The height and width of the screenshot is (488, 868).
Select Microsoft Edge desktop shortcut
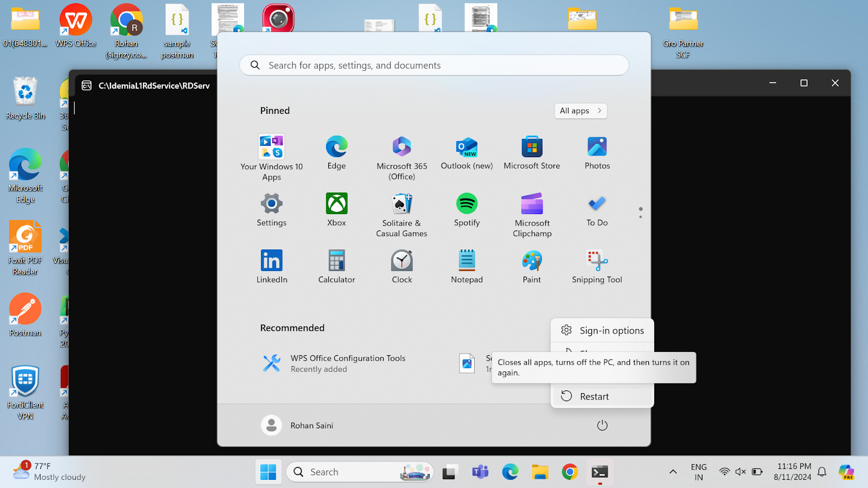pos(25,176)
